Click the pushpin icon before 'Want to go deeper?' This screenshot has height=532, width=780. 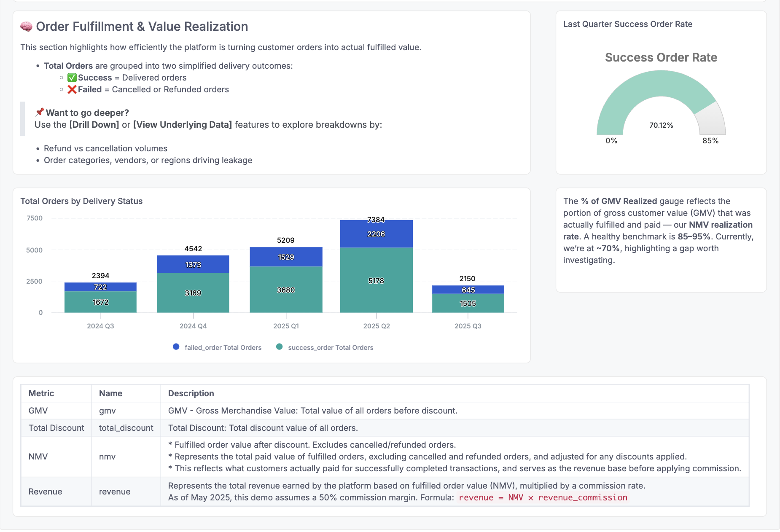click(40, 112)
